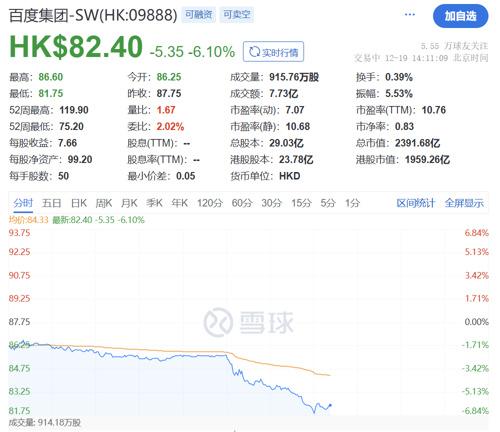Click the 均价:84.33 label above chart

[x=29, y=220]
